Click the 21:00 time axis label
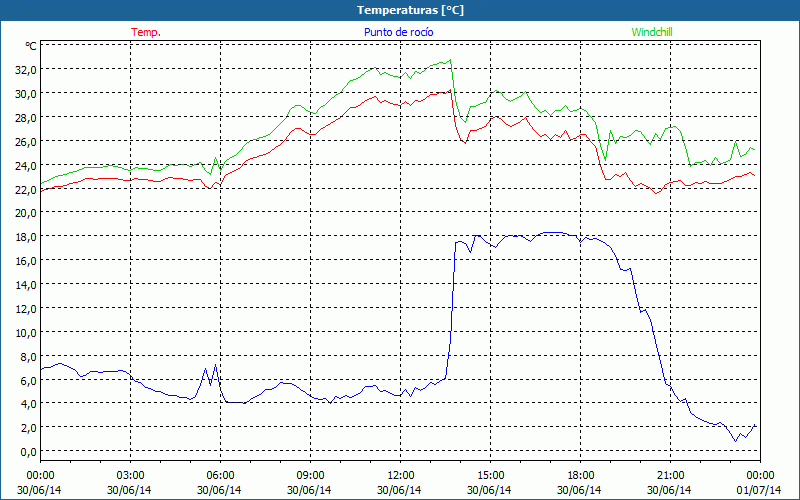This screenshot has width=800, height=500. tap(670, 476)
